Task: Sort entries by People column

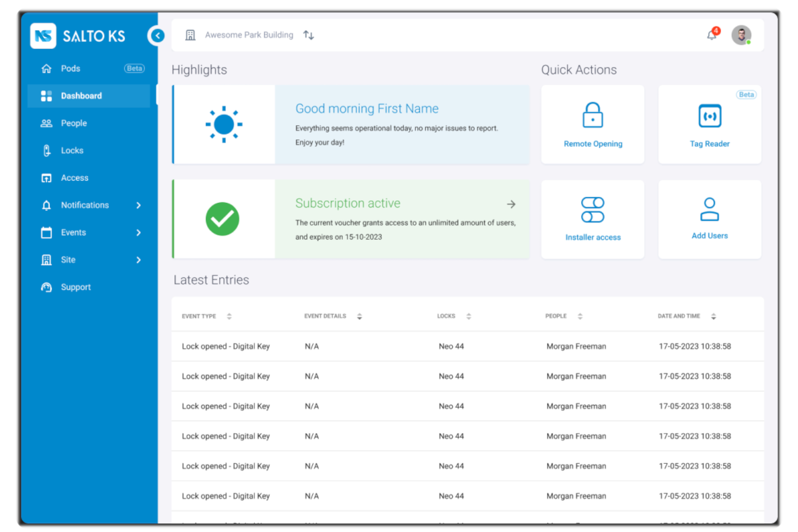Action: coord(580,316)
